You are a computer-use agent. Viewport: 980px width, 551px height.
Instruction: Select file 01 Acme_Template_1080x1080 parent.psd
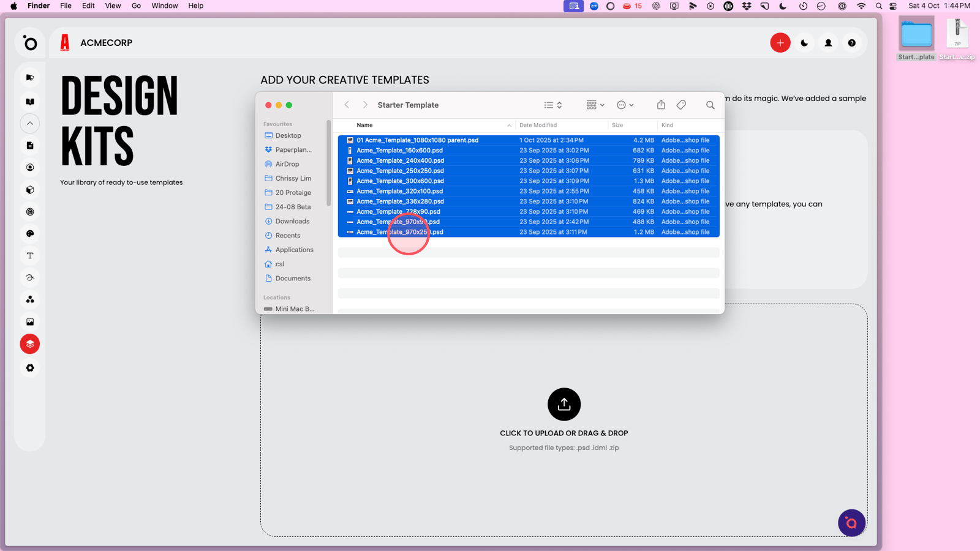click(x=529, y=140)
